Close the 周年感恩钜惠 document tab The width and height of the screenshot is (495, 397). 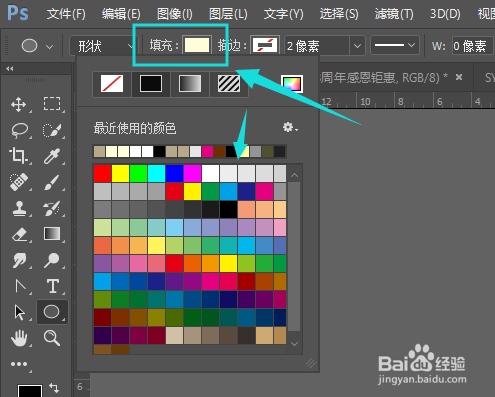tap(459, 77)
